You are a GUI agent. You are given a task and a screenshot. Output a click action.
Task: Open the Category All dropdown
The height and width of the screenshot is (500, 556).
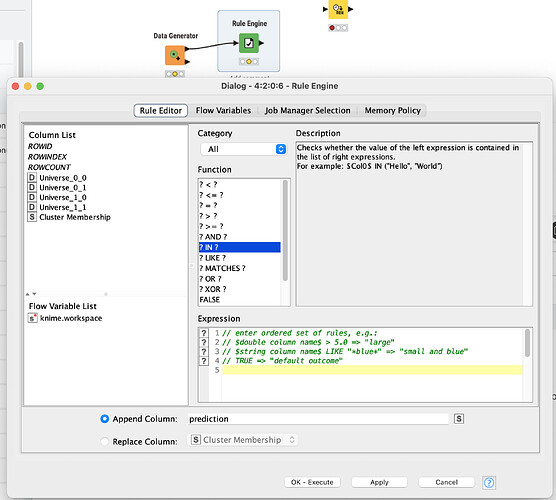pyautogui.click(x=243, y=149)
